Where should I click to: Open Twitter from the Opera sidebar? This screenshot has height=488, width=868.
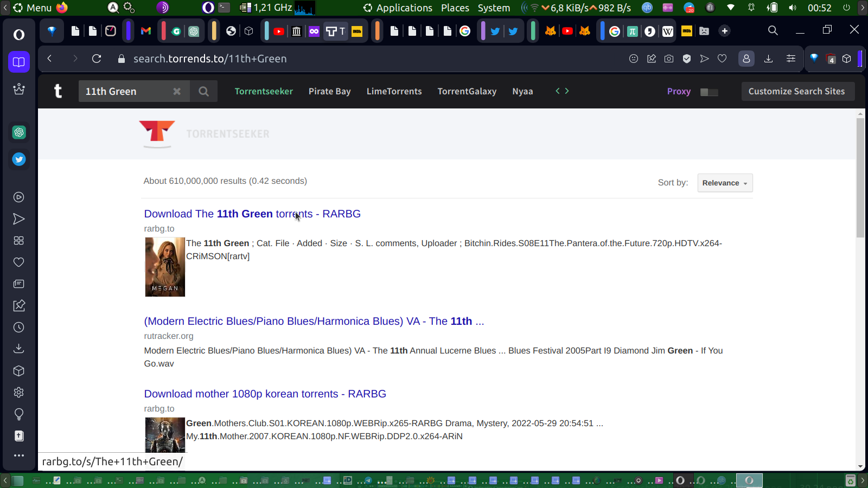click(19, 159)
